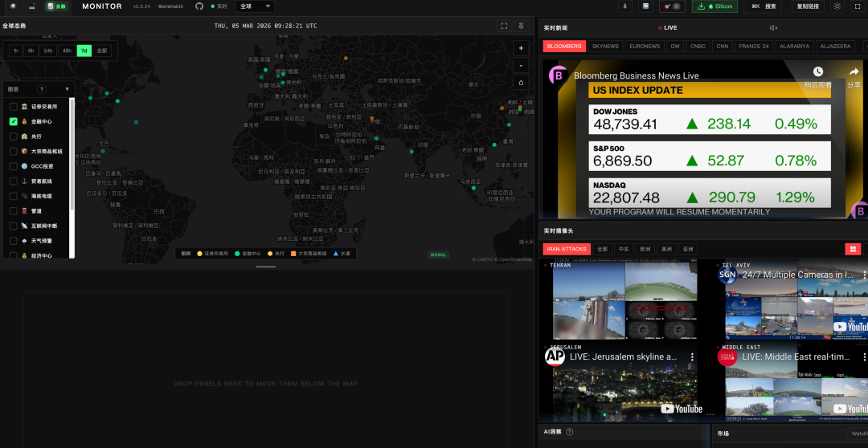Viewport: 868px width, 448px height.
Task: Select the DW channel tab
Action: pyautogui.click(x=675, y=46)
